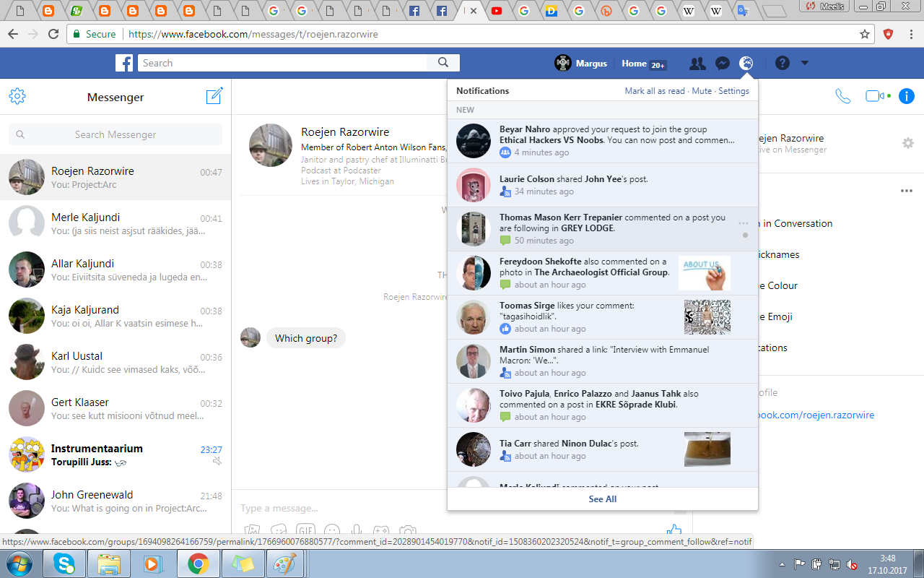Open Beyar Nahro group approval notification
The width and height of the screenshot is (924, 578).
point(603,141)
